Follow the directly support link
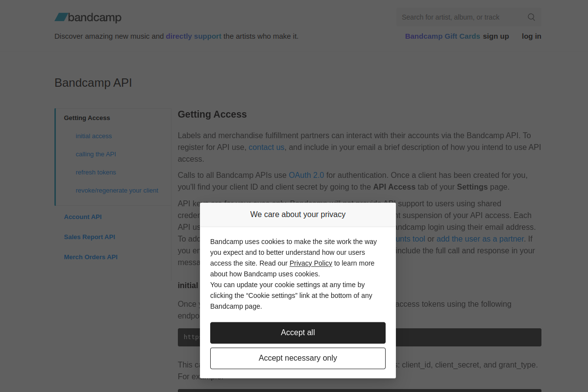Image resolution: width=588 pixels, height=392 pixels. click(194, 36)
